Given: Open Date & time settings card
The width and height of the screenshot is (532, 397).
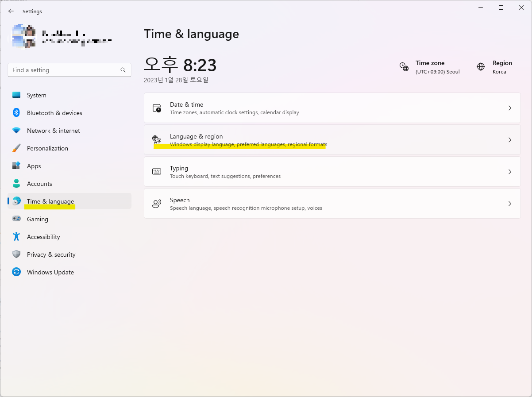Looking at the screenshot, I should [x=332, y=108].
